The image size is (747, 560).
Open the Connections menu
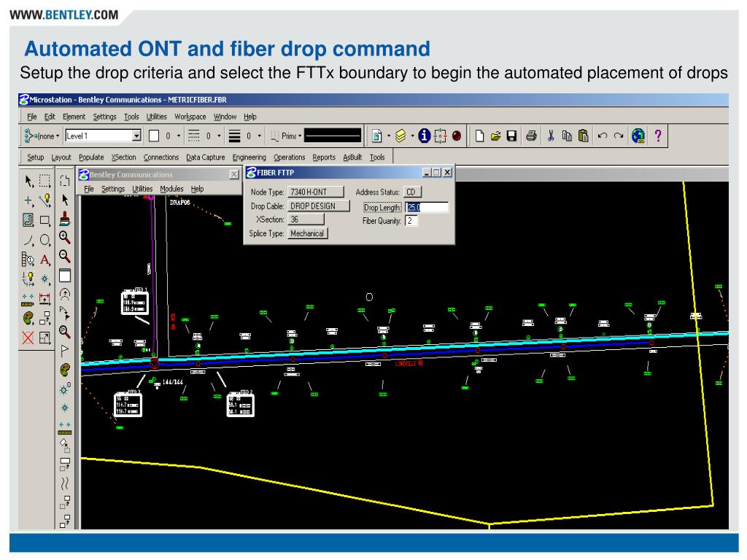(161, 157)
